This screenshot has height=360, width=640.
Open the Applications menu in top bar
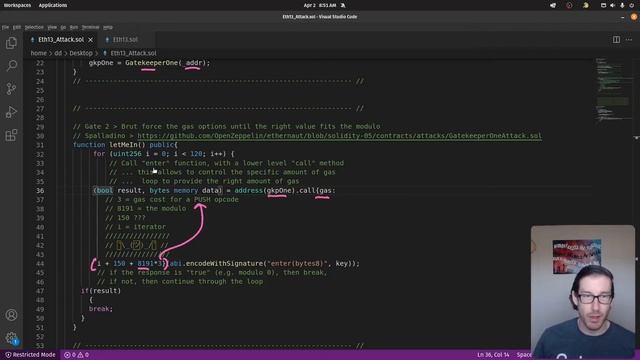coord(53,5)
